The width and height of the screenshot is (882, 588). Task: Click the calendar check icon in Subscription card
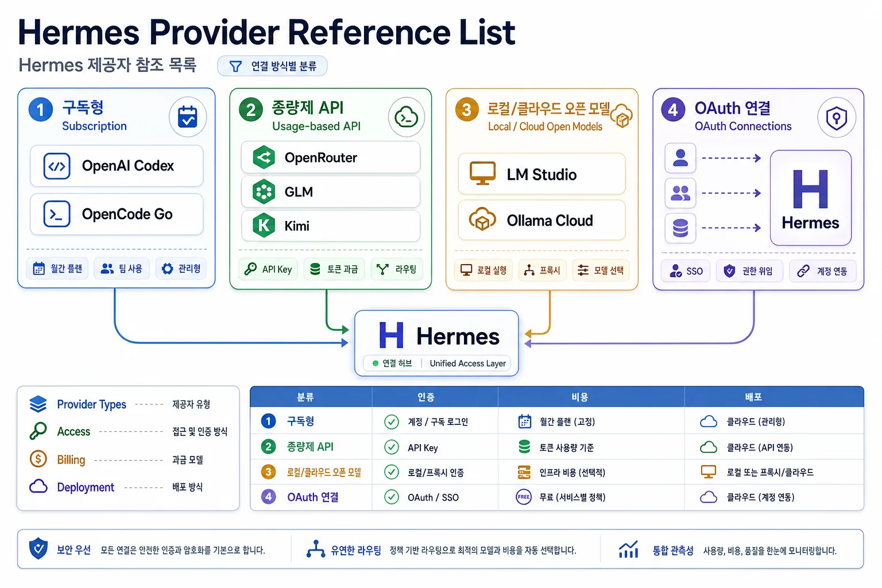(188, 117)
